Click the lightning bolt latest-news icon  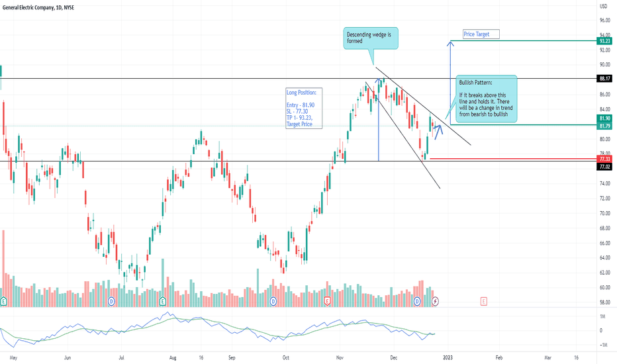pos(435,302)
